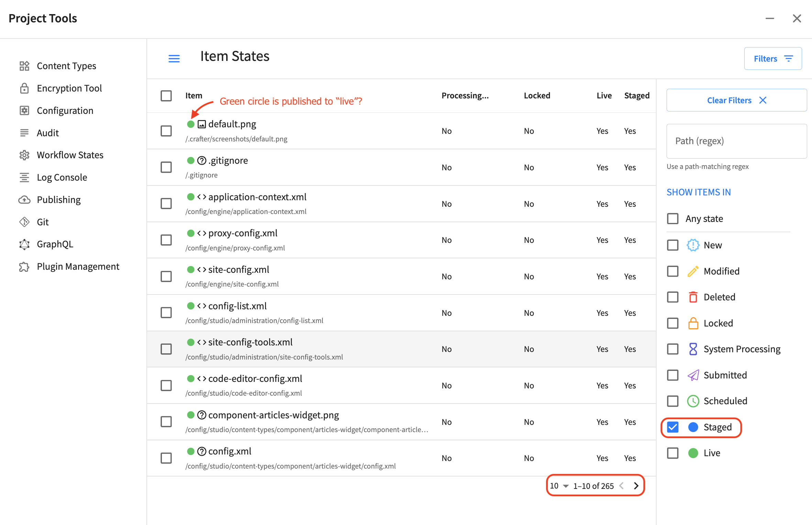Check the New state filter checkbox

673,245
